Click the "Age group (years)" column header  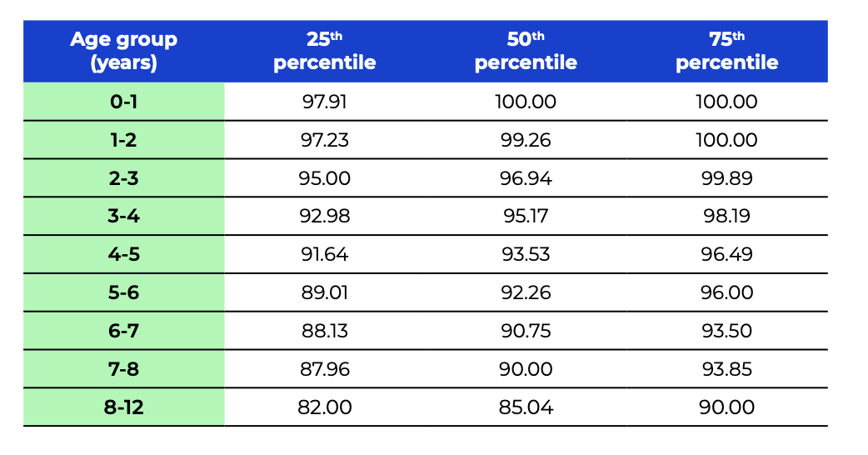[123, 51]
